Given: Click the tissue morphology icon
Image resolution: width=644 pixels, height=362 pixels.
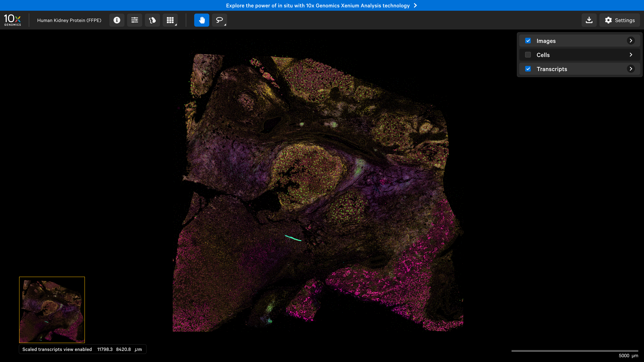Looking at the screenshot, I should point(152,20).
